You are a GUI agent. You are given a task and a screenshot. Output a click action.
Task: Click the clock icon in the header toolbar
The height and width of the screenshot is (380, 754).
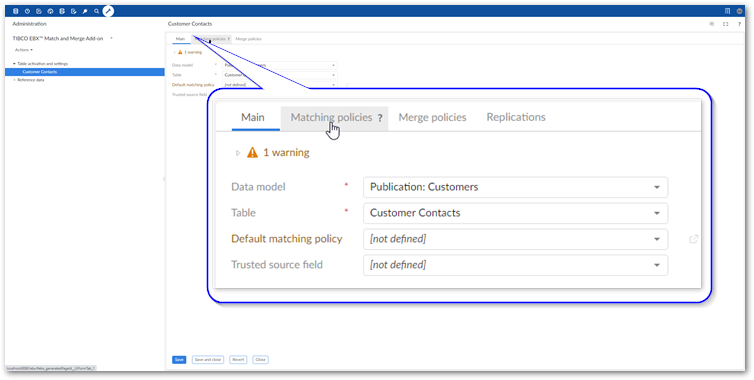coord(27,11)
